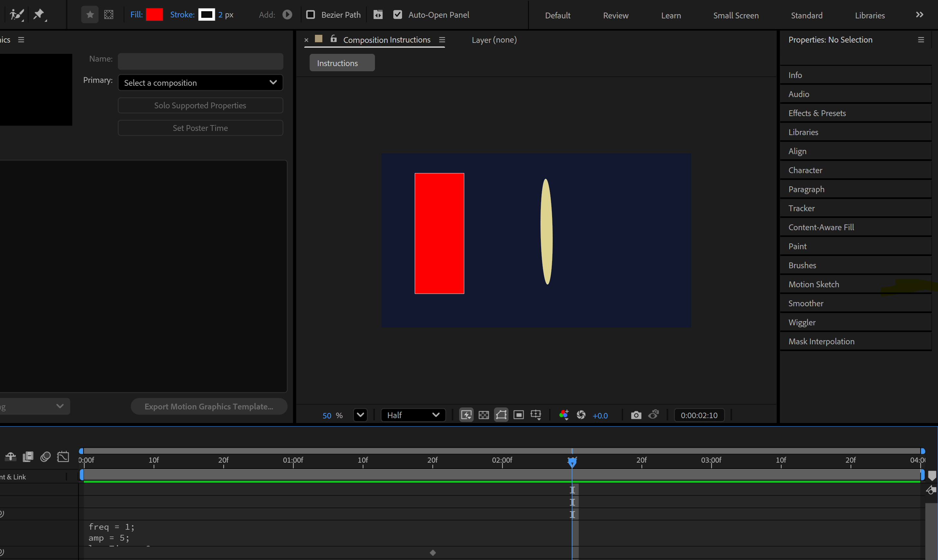Image resolution: width=938 pixels, height=560 pixels.
Task: Click the Name input field
Action: (x=200, y=61)
